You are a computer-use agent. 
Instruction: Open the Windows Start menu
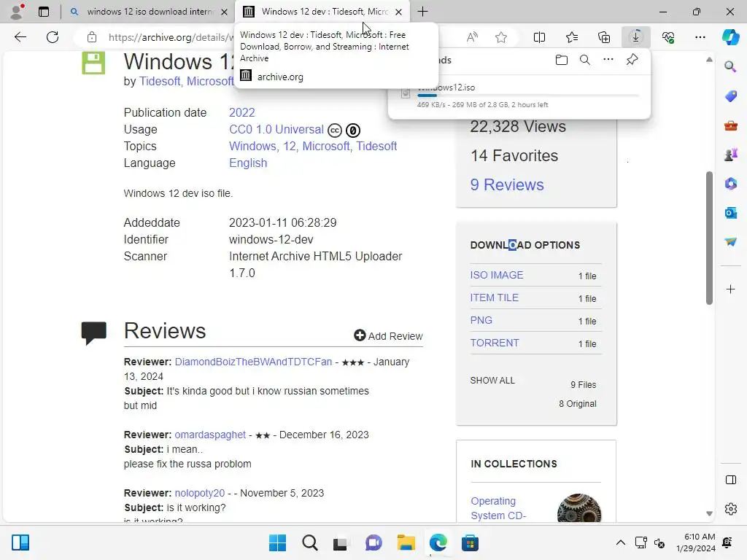(277, 542)
